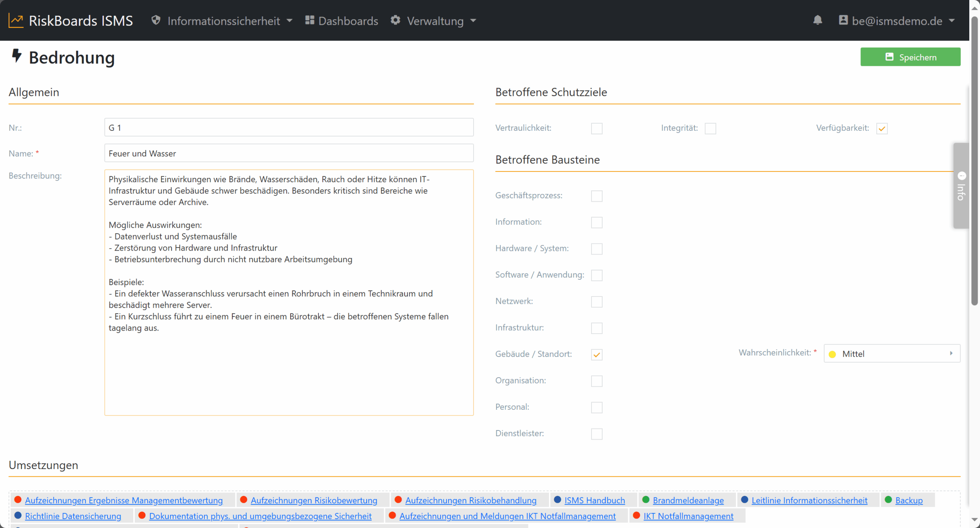Click the red dot beside Aufzeichnungen Risikobehandlung
980x528 pixels.
point(398,500)
